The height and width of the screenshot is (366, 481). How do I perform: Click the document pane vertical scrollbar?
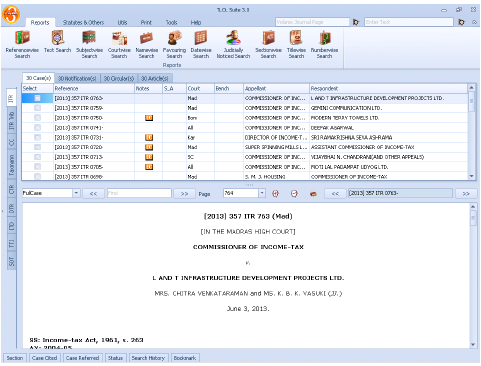click(473, 276)
